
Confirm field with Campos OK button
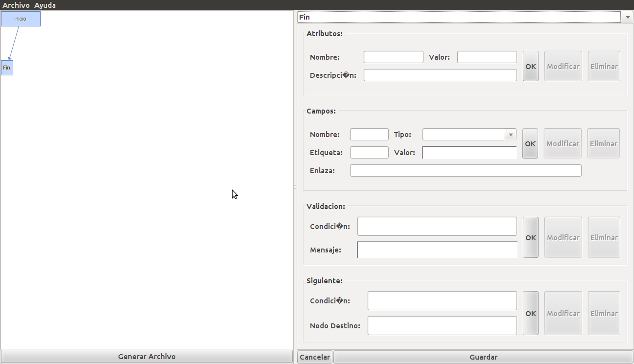coord(530,143)
